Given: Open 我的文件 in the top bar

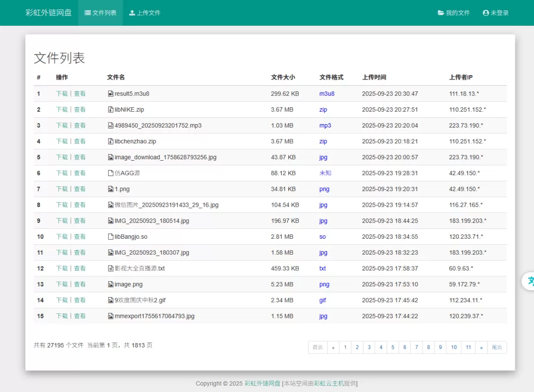Looking at the screenshot, I should point(453,13).
